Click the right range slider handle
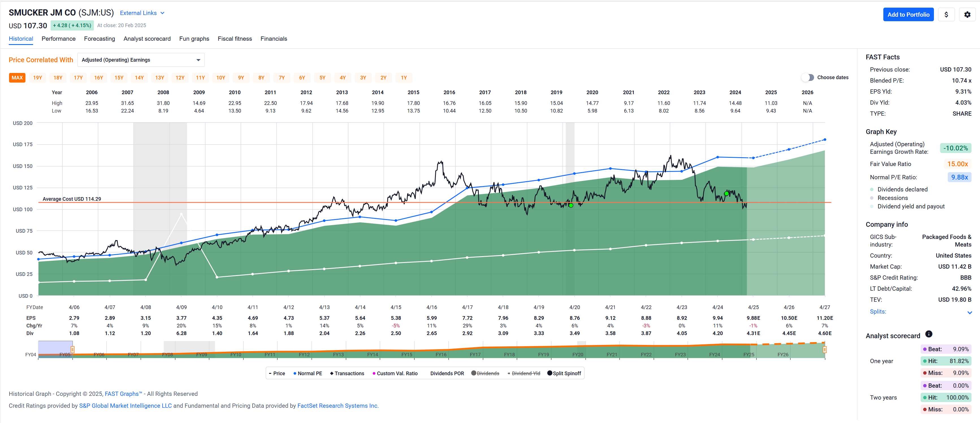 (x=825, y=349)
